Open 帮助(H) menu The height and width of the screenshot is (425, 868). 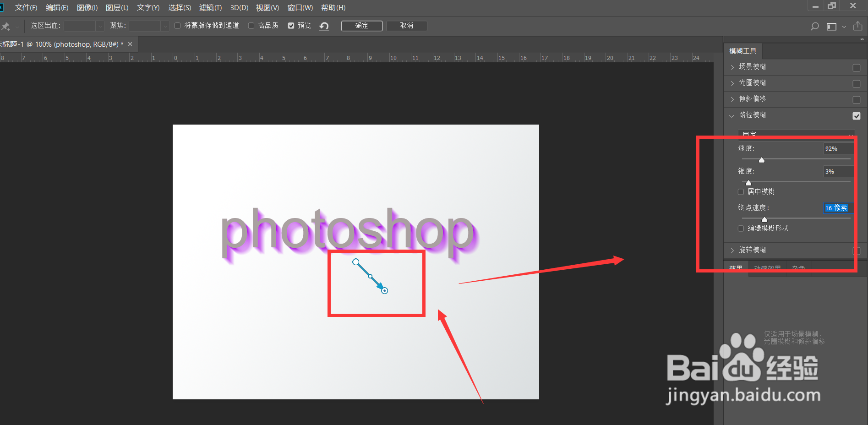(333, 8)
